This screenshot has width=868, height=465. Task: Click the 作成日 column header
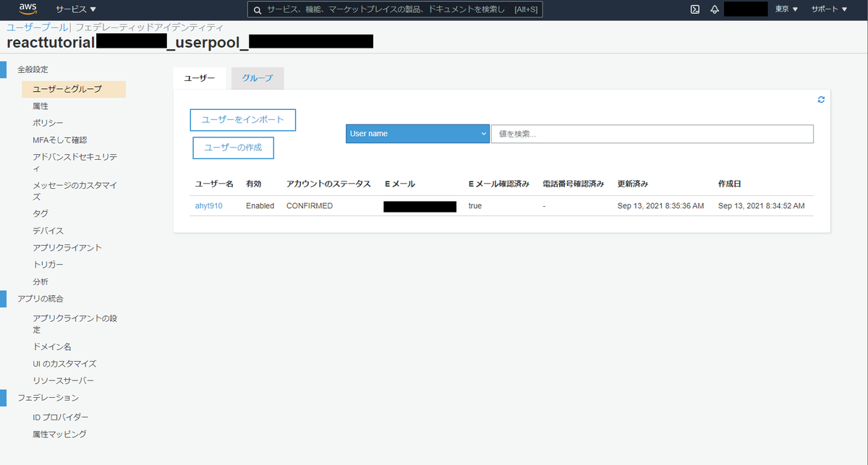pyautogui.click(x=730, y=184)
